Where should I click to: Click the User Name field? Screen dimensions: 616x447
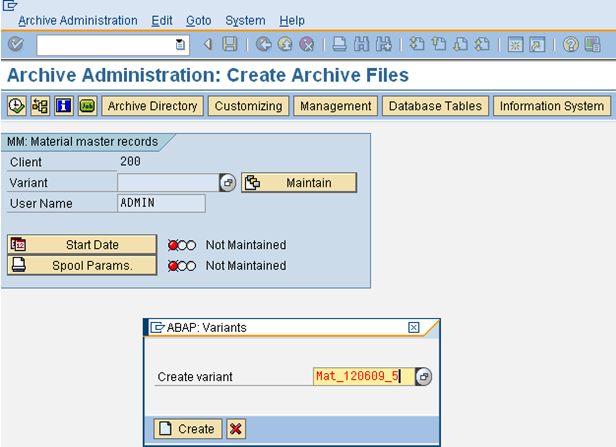161,203
